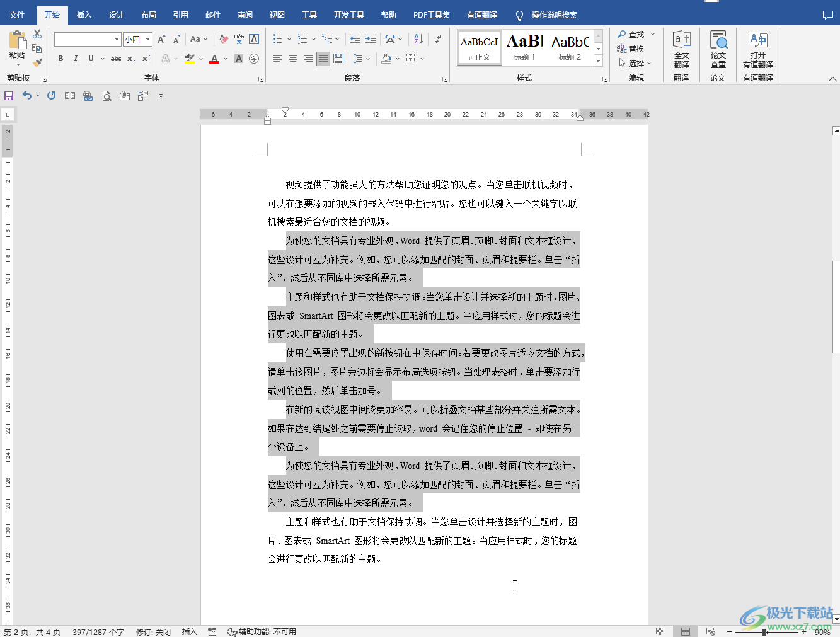
Task: Expand the Bullets list dropdown arrow
Action: 289,39
